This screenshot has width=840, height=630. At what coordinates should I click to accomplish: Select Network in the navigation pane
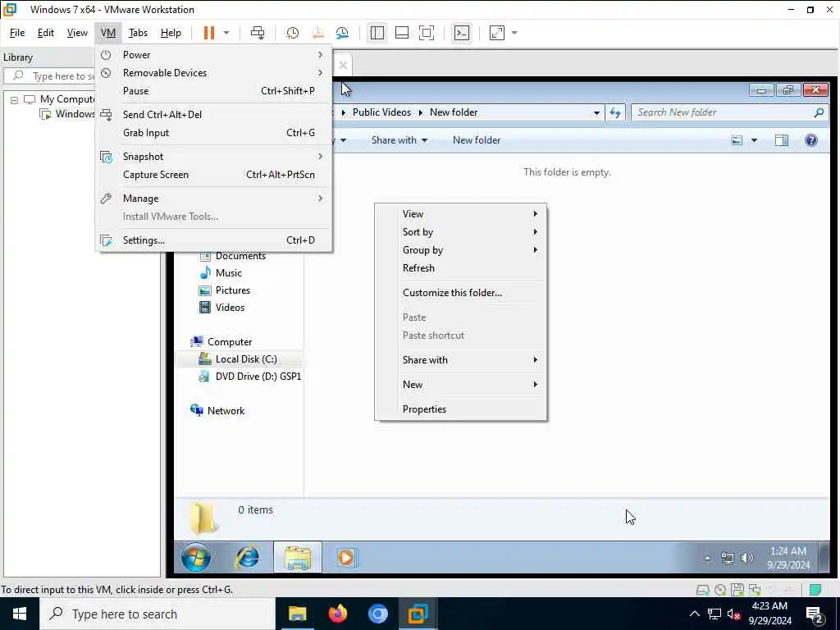click(x=226, y=411)
